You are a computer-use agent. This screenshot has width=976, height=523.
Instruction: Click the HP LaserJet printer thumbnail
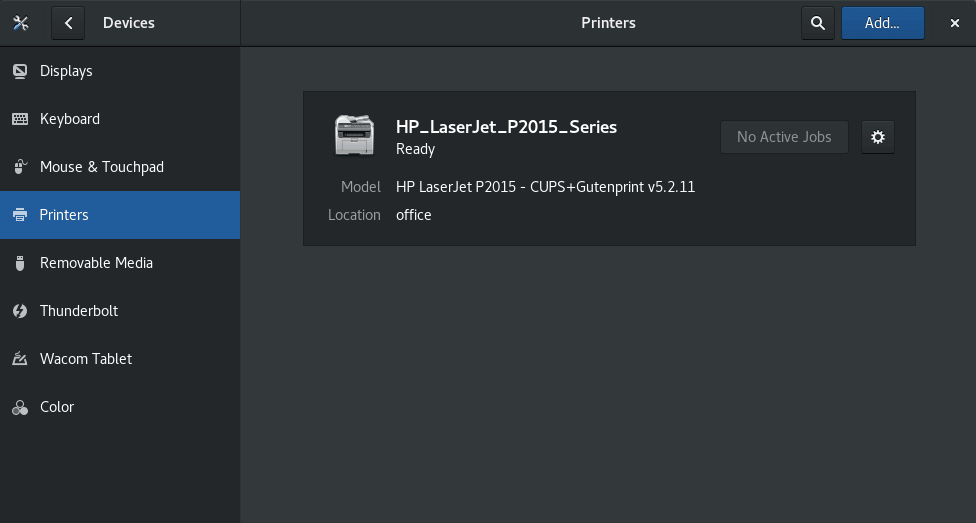coord(354,135)
